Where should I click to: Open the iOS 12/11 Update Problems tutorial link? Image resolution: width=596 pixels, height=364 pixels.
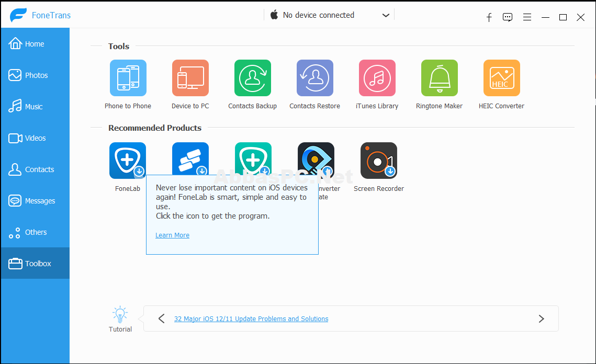(251, 319)
